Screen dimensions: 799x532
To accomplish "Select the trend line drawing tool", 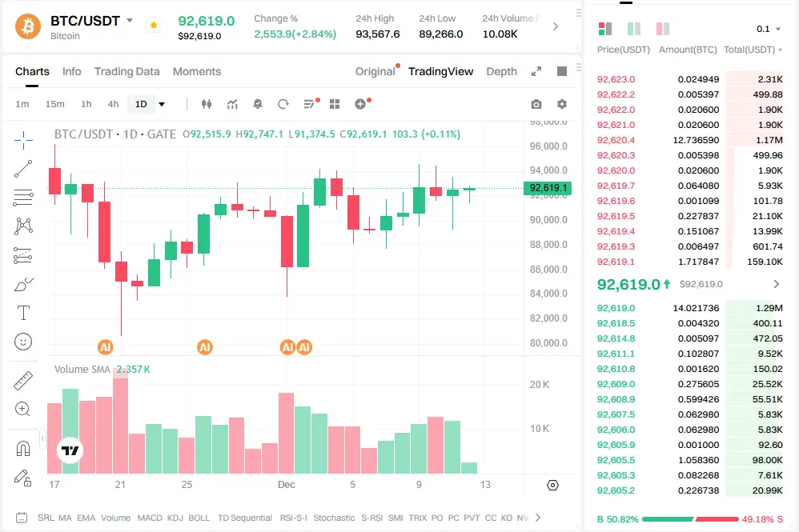I will click(23, 169).
